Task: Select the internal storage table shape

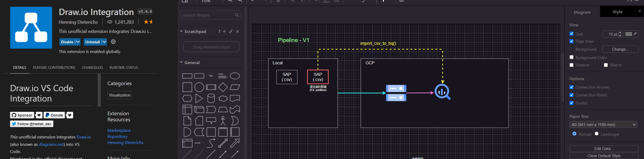Action: tap(187, 109)
